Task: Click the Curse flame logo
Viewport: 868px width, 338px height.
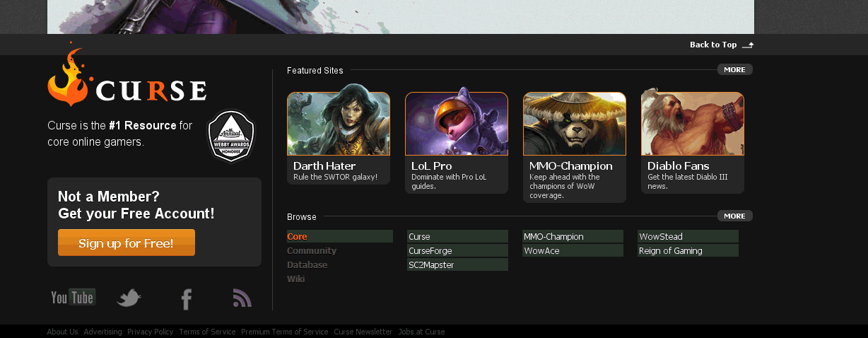Action: (127, 75)
